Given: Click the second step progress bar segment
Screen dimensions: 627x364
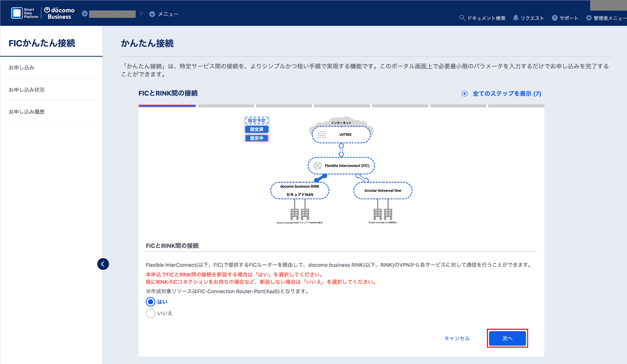Looking at the screenshot, I should 226,106.
